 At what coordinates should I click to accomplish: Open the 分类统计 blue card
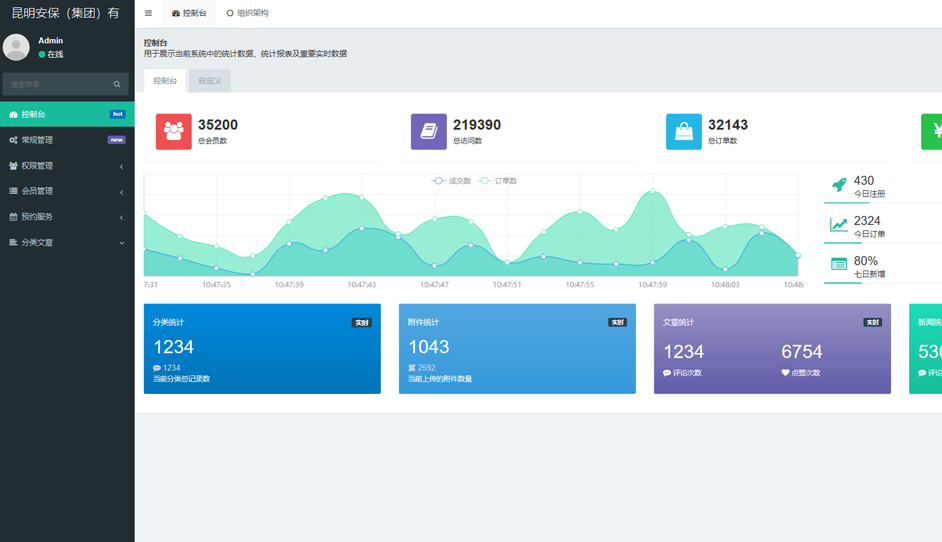[262, 349]
